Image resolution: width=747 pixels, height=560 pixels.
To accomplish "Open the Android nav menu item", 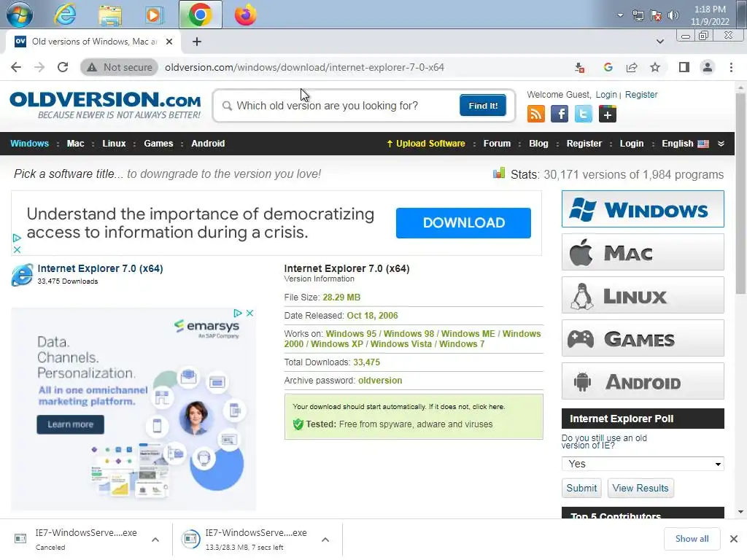I will click(x=208, y=144).
